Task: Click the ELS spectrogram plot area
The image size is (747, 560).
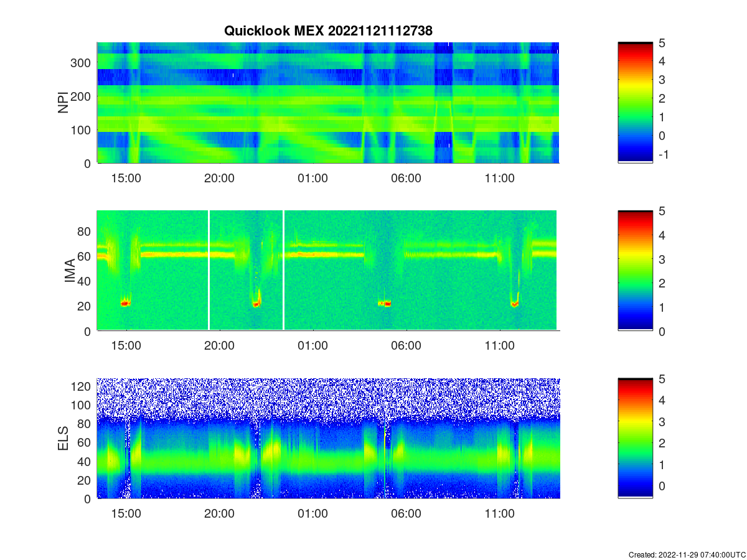Action: coord(328,438)
